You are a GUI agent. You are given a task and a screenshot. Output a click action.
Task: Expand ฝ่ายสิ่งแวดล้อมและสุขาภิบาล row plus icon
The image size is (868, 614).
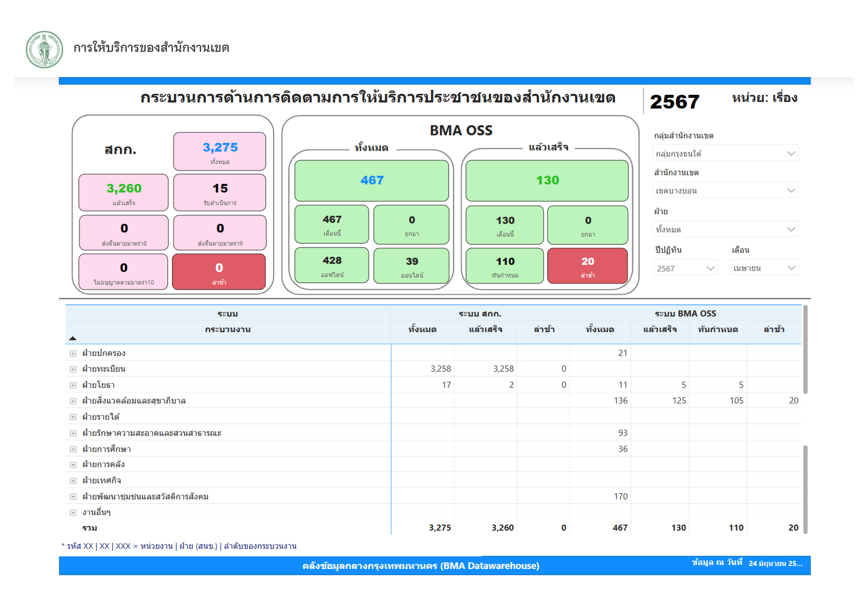[x=73, y=401]
